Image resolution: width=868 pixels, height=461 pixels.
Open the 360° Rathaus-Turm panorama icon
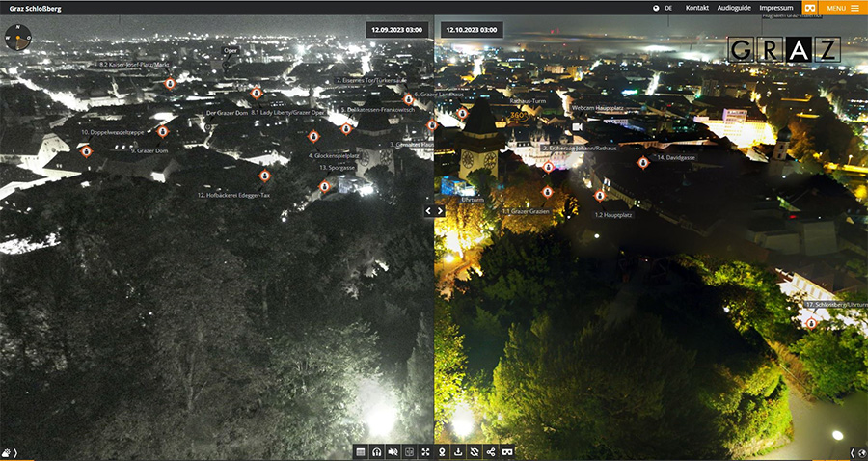tap(519, 116)
